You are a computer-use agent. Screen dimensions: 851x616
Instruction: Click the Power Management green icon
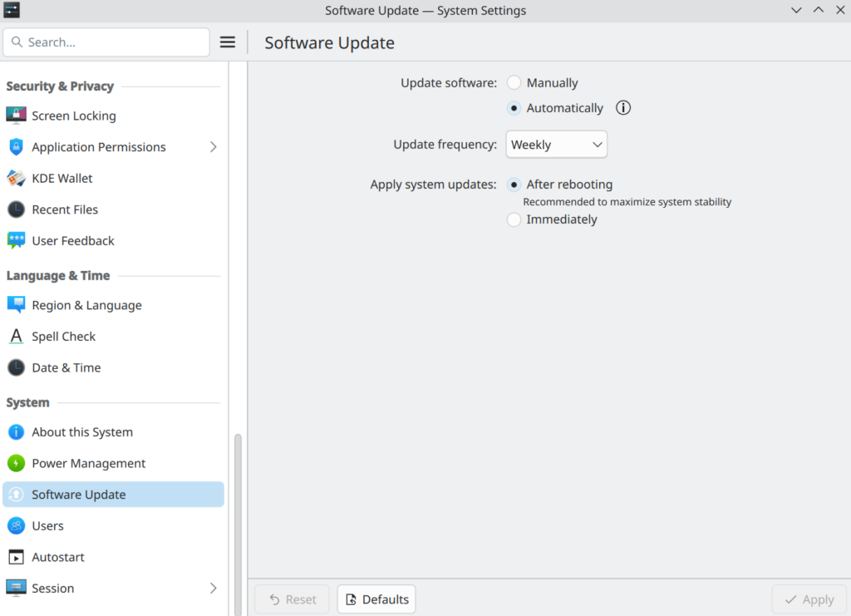point(17,464)
